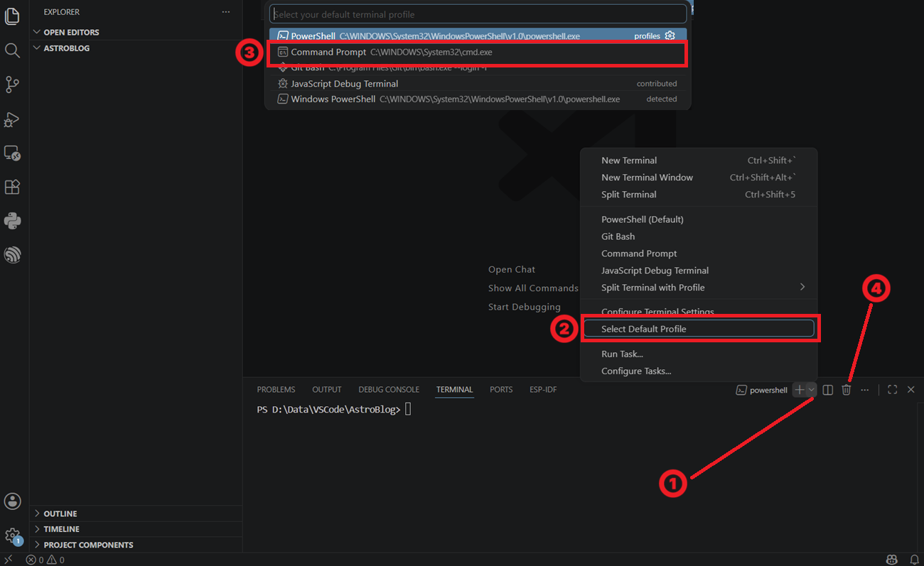The width and height of the screenshot is (924, 566).
Task: Click the Open Chat link
Action: click(x=512, y=270)
